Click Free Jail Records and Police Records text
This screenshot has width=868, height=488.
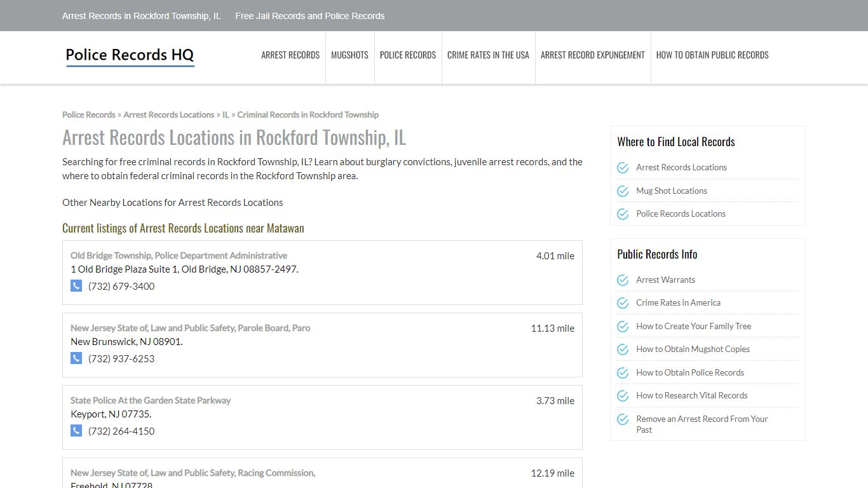point(310,16)
